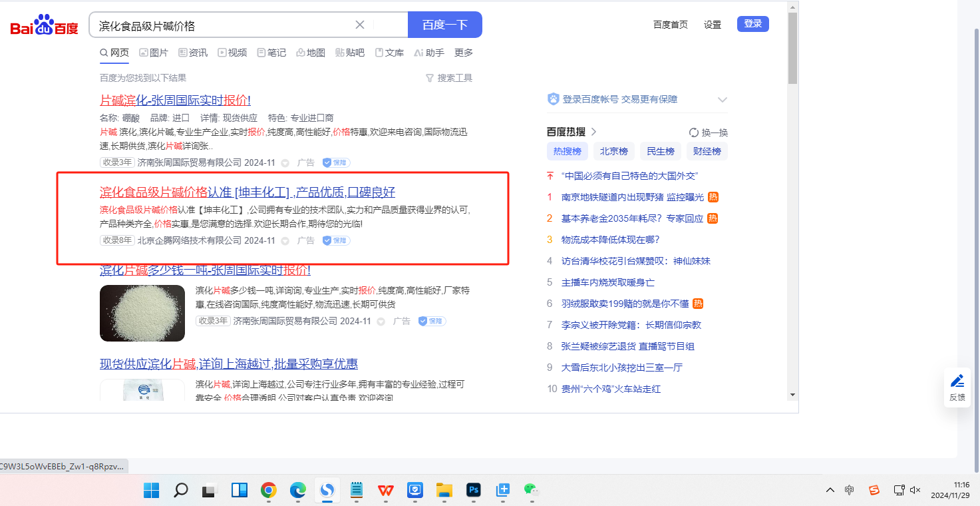Image resolution: width=980 pixels, height=506 pixels.
Task: Click the 保障 shield badge on the 坤丰化工 result
Action: click(x=336, y=240)
